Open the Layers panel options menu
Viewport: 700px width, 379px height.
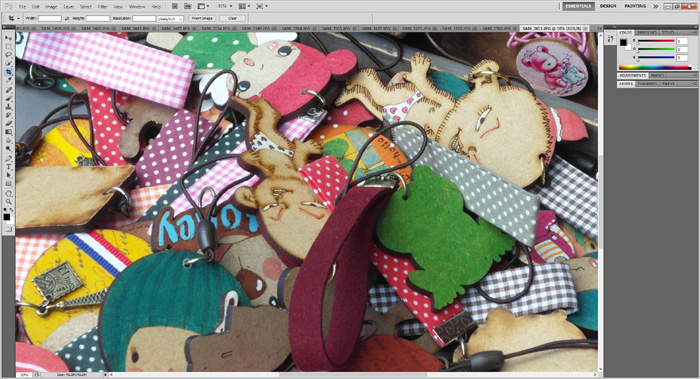pyautogui.click(x=694, y=83)
